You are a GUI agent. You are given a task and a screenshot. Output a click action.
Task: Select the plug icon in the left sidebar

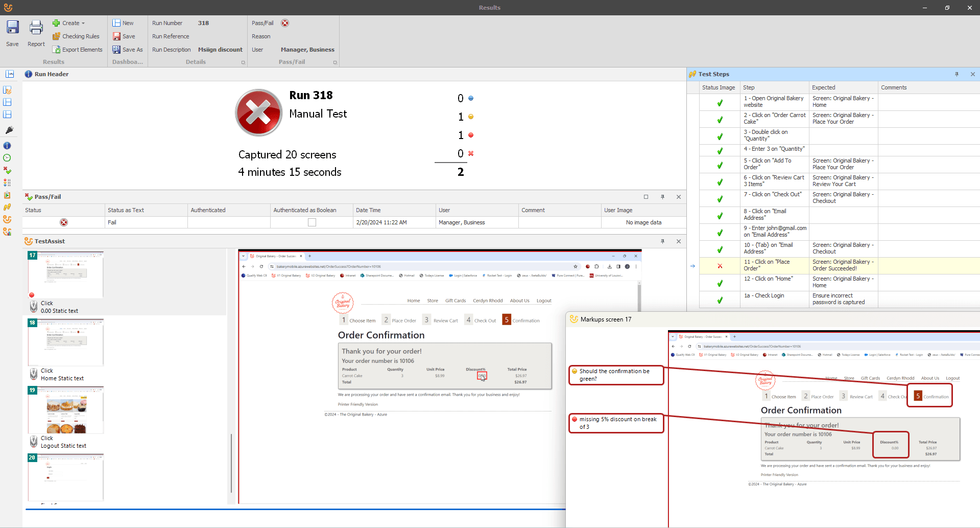pos(9,130)
